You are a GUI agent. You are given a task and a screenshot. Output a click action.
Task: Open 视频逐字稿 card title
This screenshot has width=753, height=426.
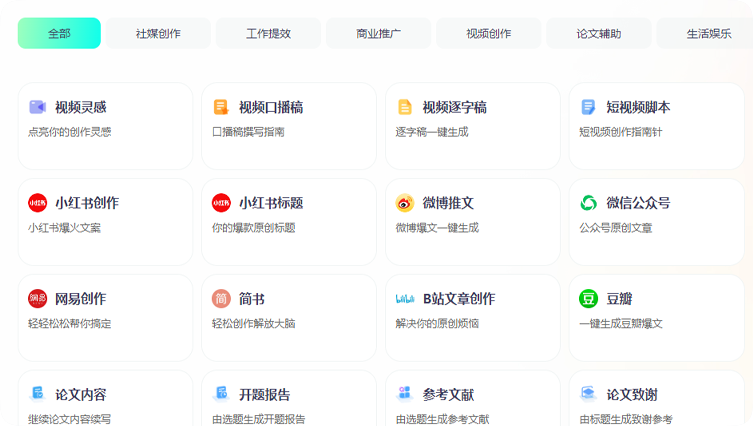click(x=454, y=107)
